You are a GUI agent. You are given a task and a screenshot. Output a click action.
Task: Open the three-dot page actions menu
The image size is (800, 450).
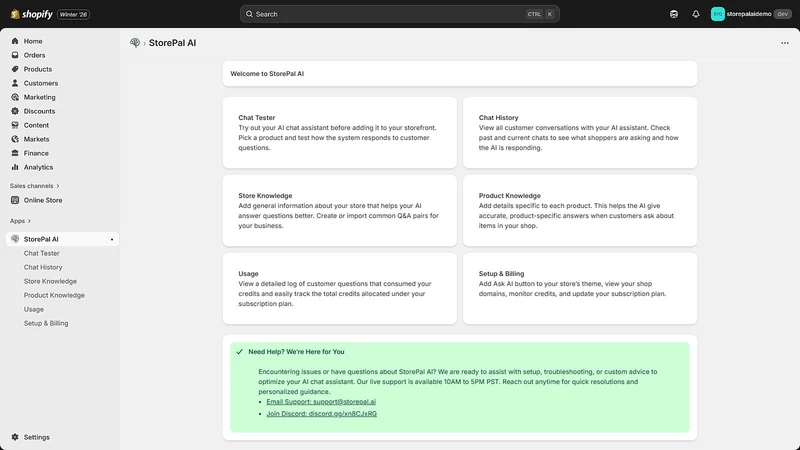(x=785, y=43)
